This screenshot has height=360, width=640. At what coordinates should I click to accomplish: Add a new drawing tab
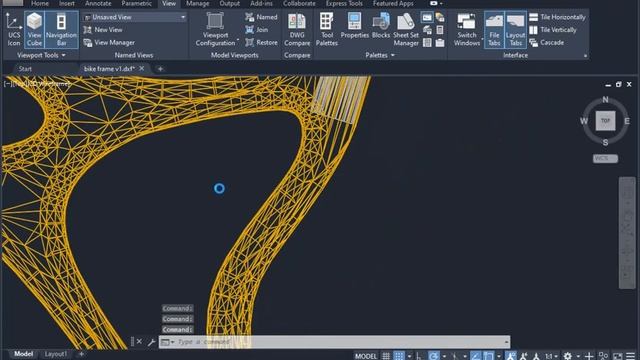[160, 69]
